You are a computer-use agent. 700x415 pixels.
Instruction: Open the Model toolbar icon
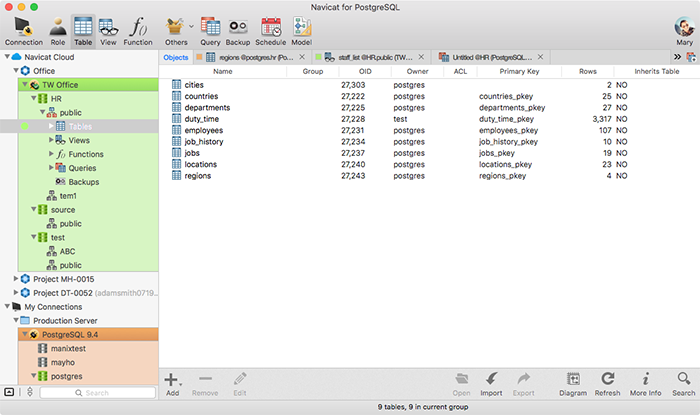pos(302,31)
